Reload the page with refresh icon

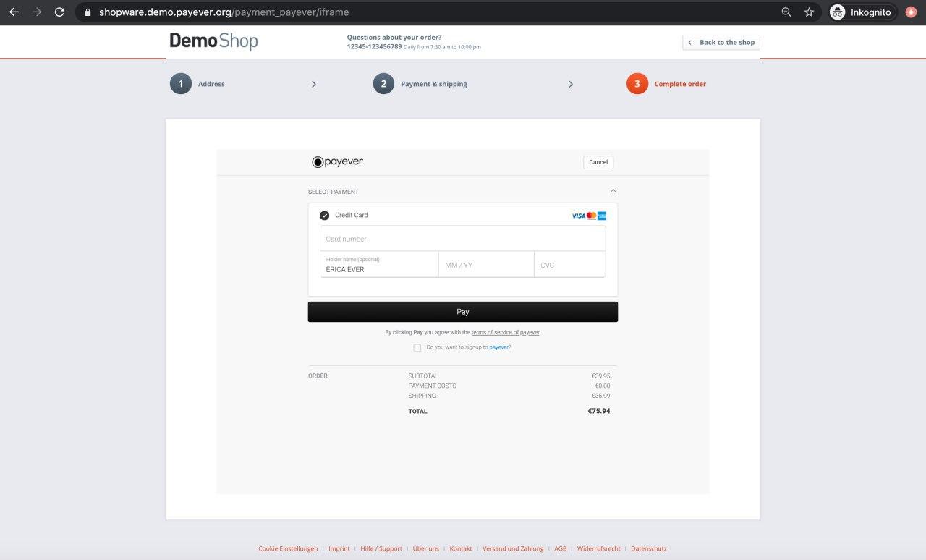click(x=60, y=12)
